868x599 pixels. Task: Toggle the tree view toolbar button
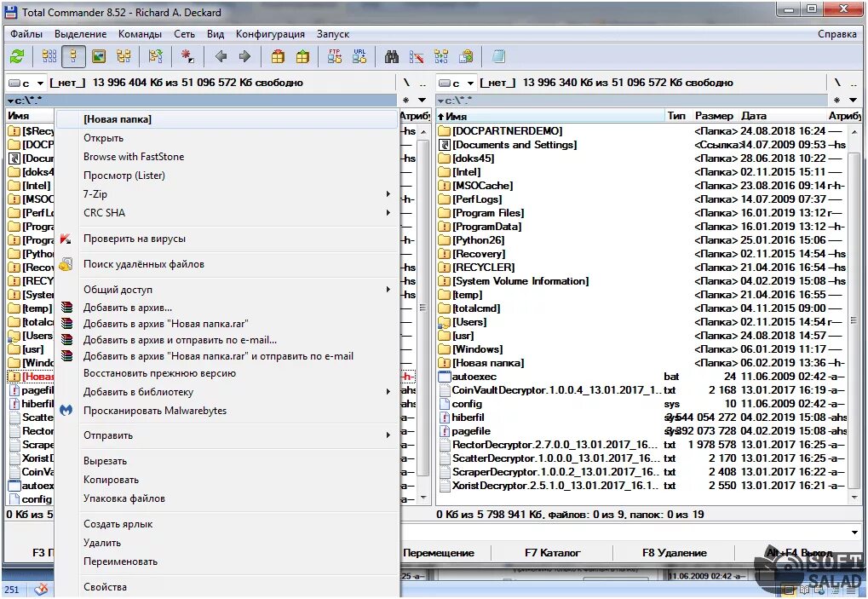click(x=124, y=56)
